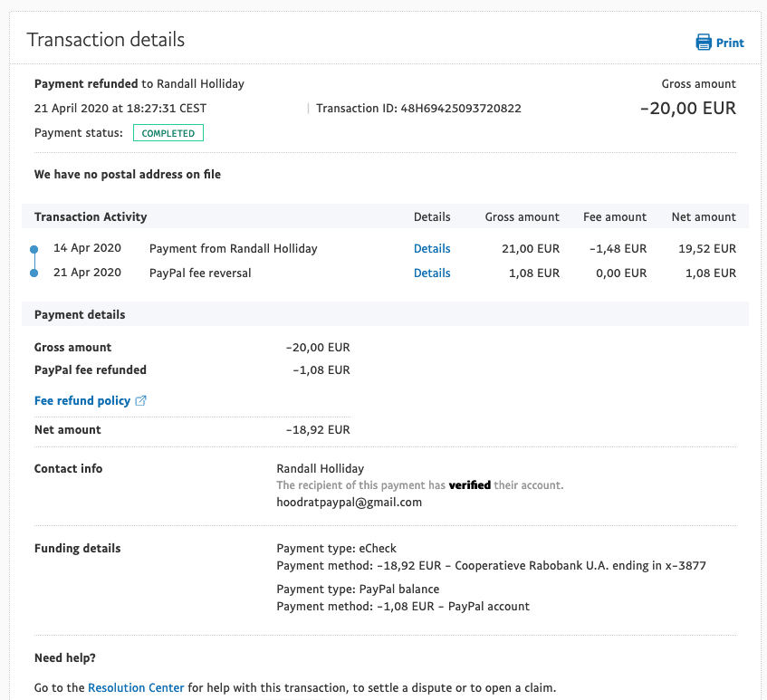
Task: Click the 19,52 EUR net amount cell
Action: point(707,248)
